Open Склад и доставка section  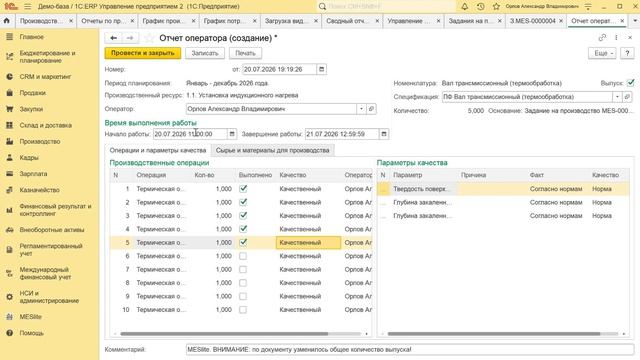pyautogui.click(x=45, y=125)
